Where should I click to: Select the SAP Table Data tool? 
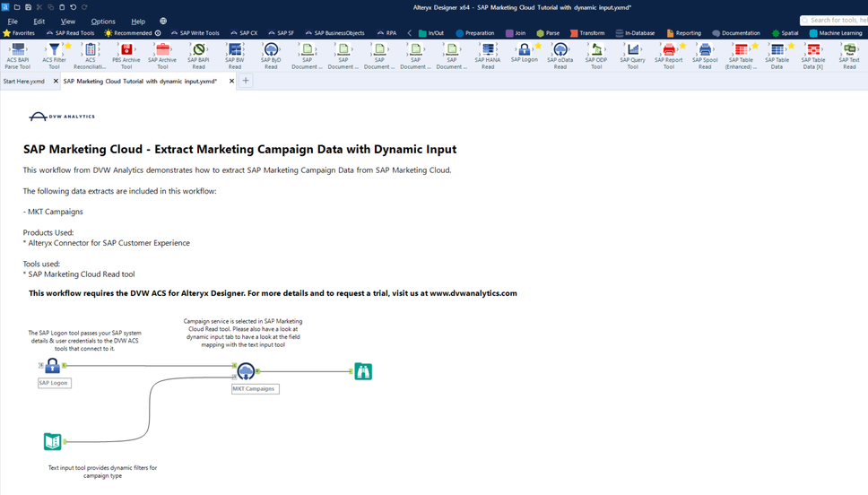(x=777, y=56)
